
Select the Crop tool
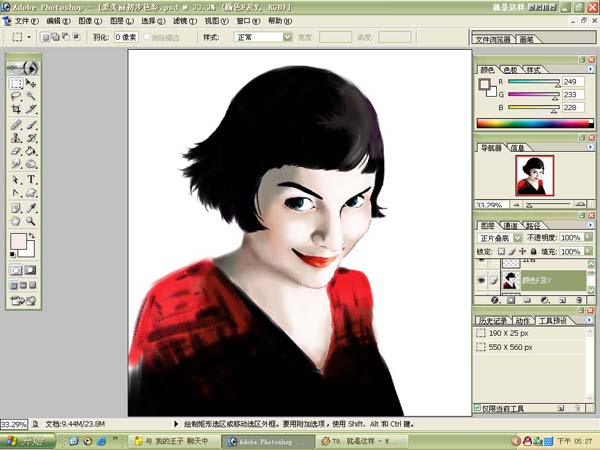[x=16, y=109]
